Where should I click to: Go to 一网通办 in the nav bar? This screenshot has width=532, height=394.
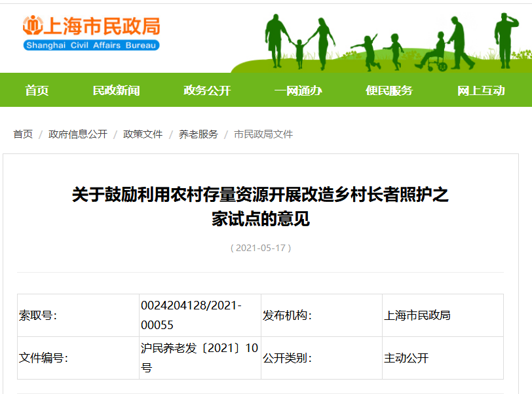pyautogui.click(x=298, y=90)
